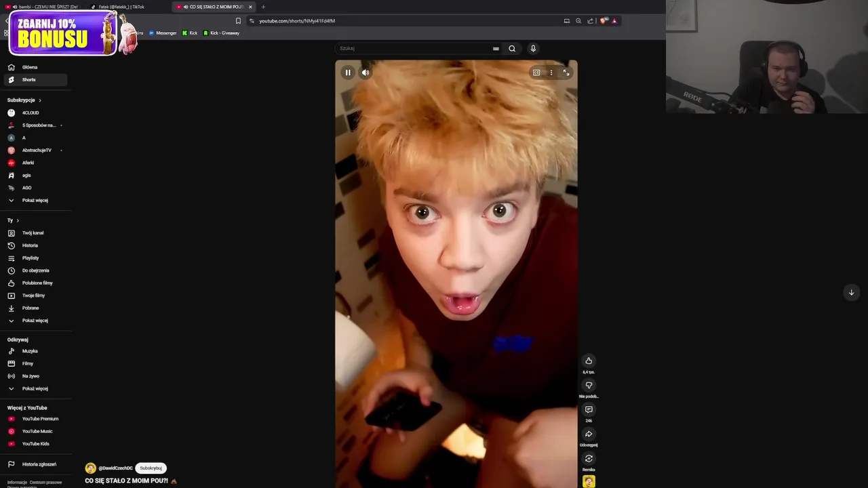This screenshot has height=488, width=868.
Task: Toggle captions on the Short
Action: (x=536, y=73)
